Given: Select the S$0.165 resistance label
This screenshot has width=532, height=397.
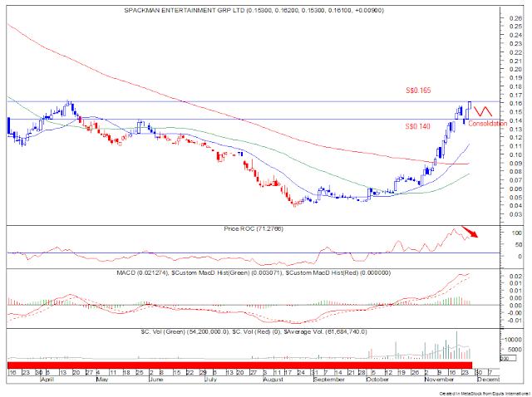Looking at the screenshot, I should click(418, 91).
